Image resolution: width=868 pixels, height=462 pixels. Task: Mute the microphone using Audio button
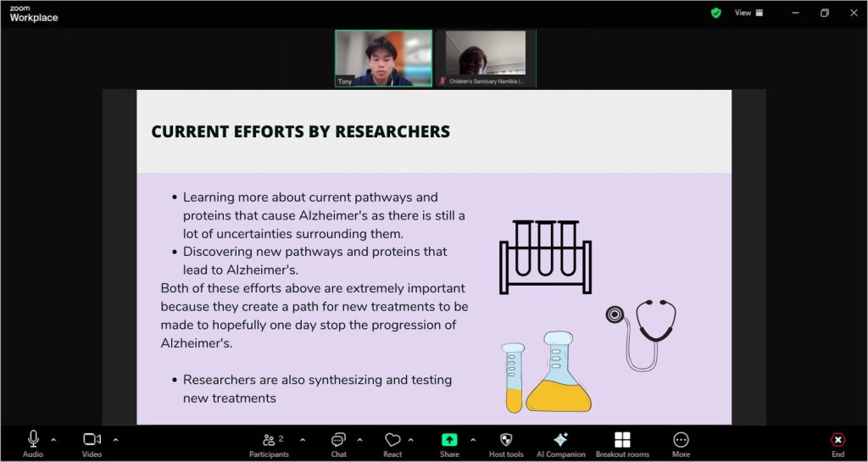coord(33,444)
